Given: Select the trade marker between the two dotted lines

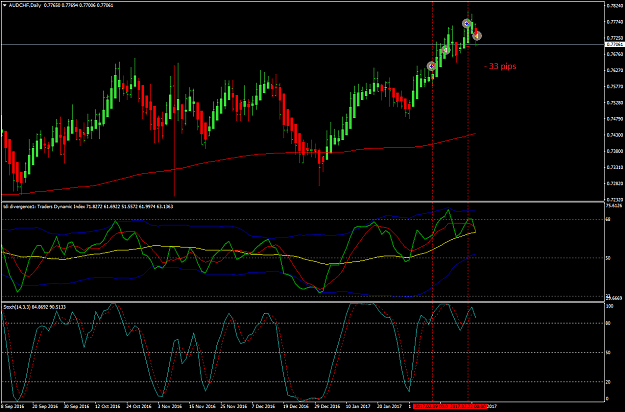Looking at the screenshot, I should tap(445, 50).
